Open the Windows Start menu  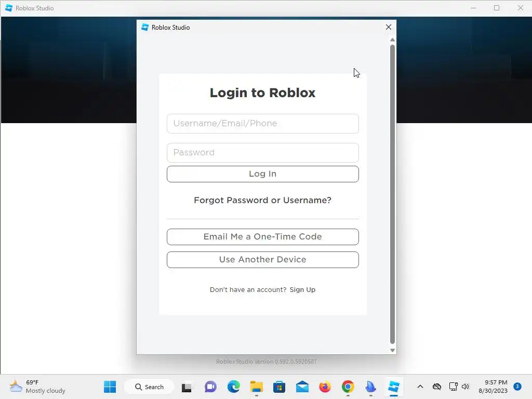click(x=110, y=387)
